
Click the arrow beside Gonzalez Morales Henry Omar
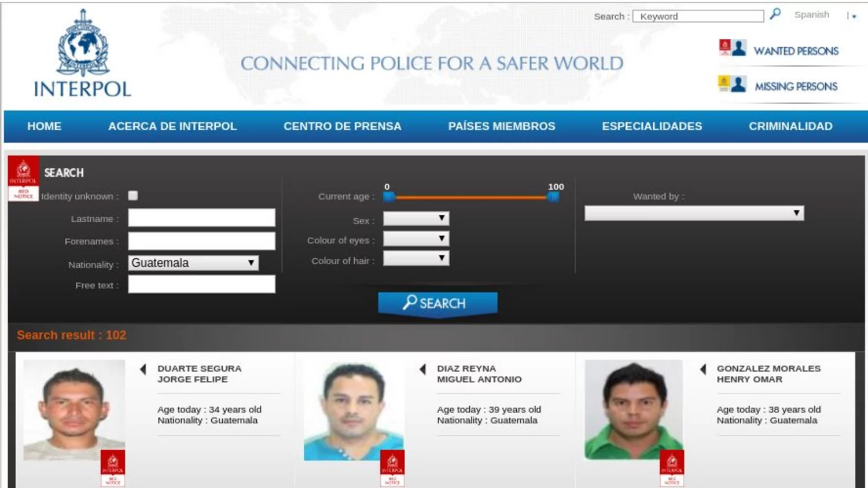tap(703, 369)
